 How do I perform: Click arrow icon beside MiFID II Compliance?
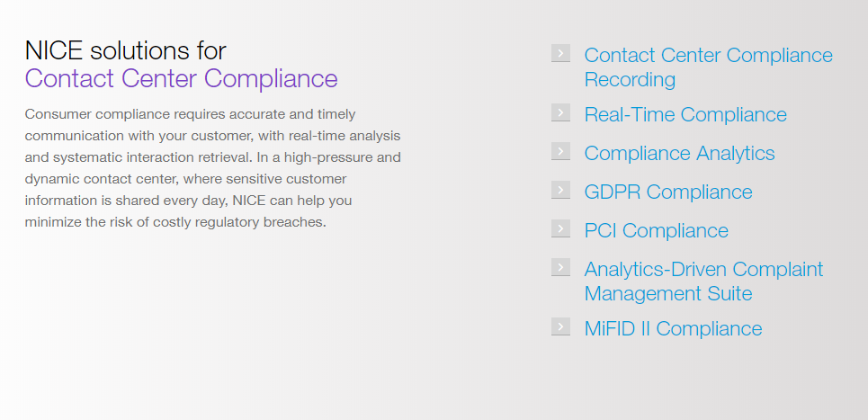560,326
